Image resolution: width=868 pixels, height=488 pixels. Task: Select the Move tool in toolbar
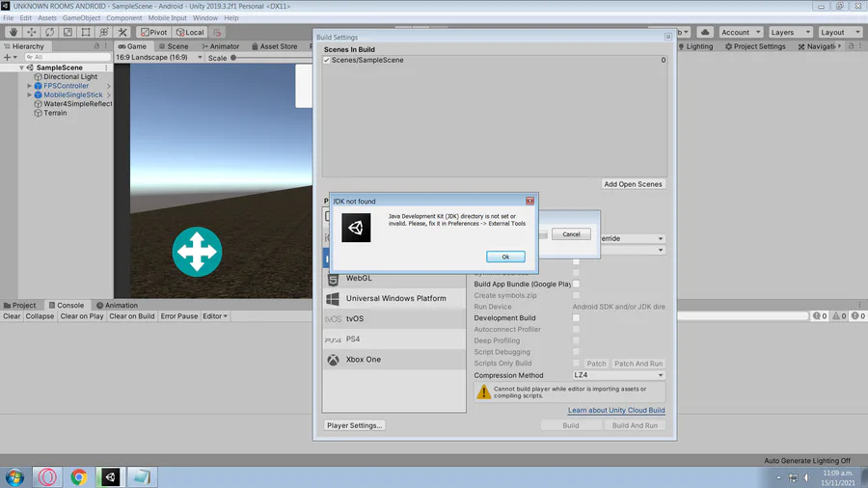tap(32, 32)
